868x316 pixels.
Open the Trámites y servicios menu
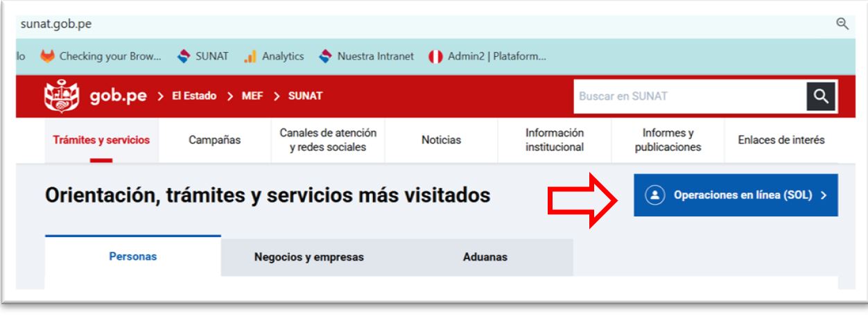coord(101,140)
